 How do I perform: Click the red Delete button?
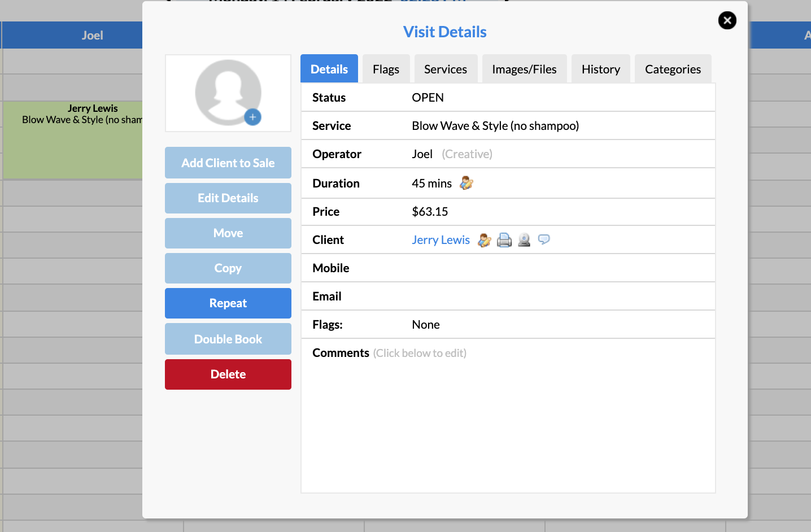pyautogui.click(x=228, y=374)
